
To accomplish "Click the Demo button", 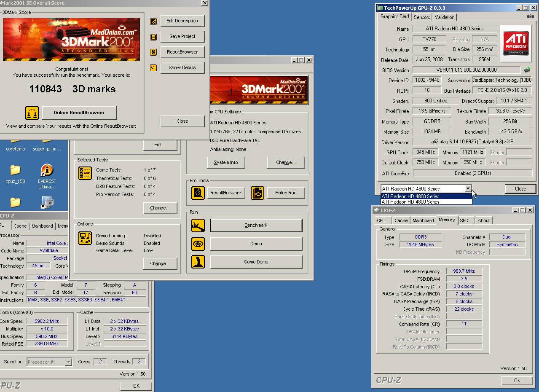I will click(x=256, y=244).
